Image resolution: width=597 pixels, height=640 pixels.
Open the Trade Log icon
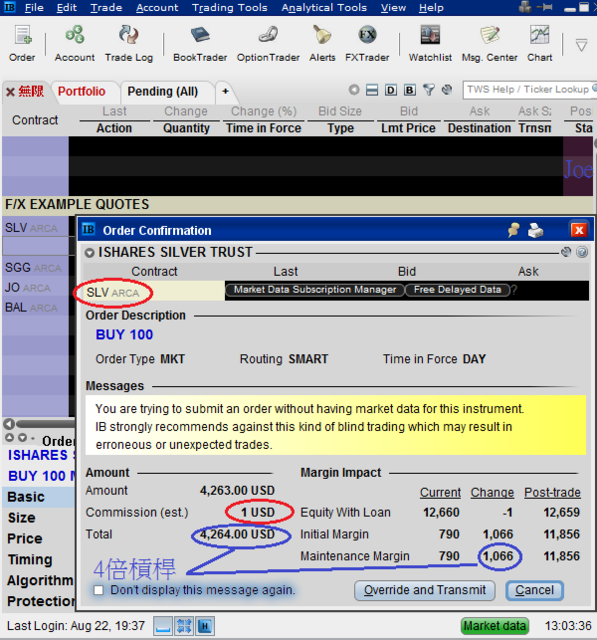(x=129, y=43)
